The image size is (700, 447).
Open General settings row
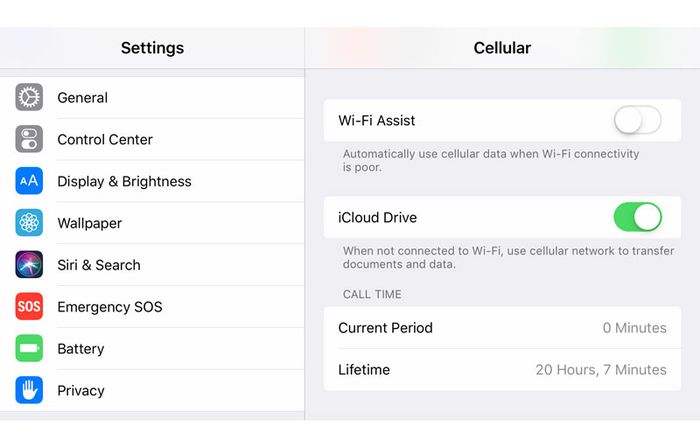[152, 97]
